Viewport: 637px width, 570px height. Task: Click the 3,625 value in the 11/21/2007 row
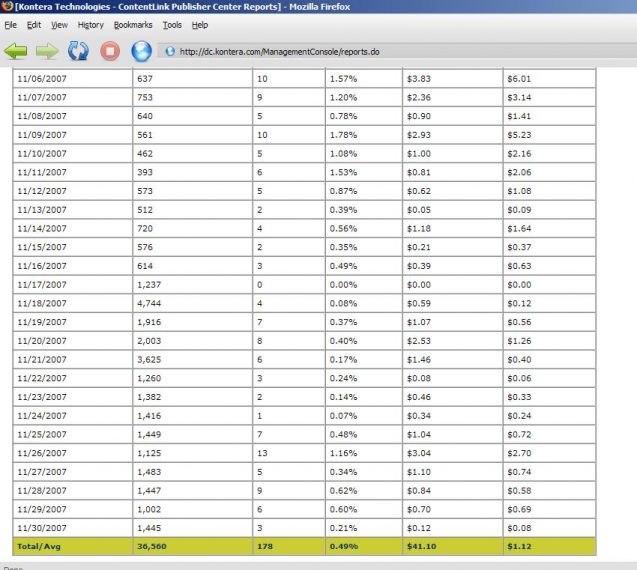click(149, 360)
